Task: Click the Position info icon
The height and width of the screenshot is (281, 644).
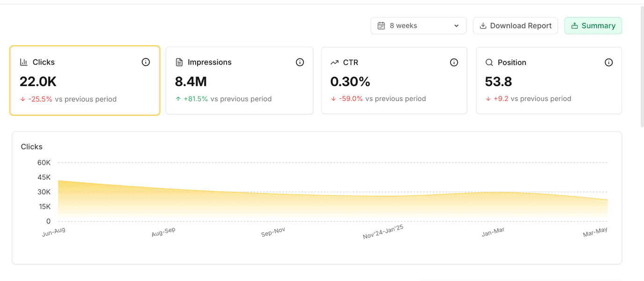Action: [x=608, y=62]
